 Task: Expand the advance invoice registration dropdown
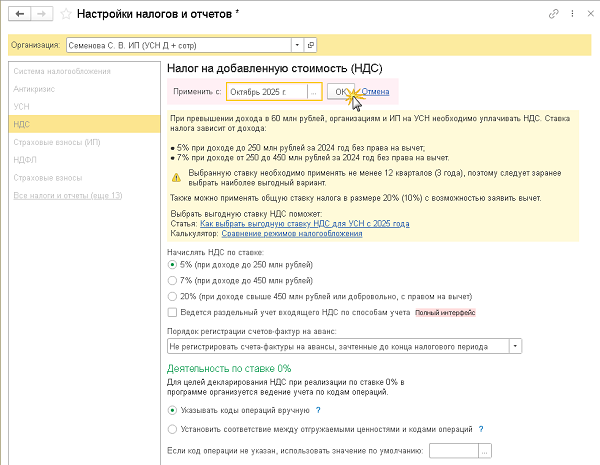[515, 346]
